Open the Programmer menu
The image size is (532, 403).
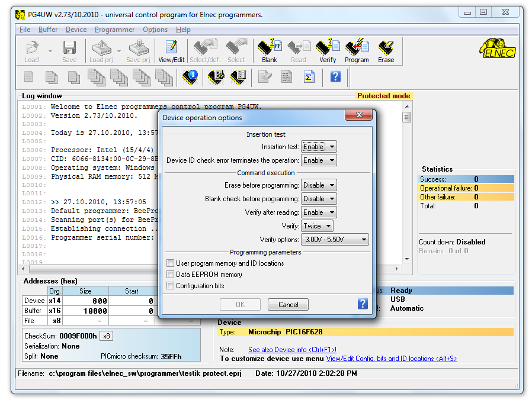115,30
